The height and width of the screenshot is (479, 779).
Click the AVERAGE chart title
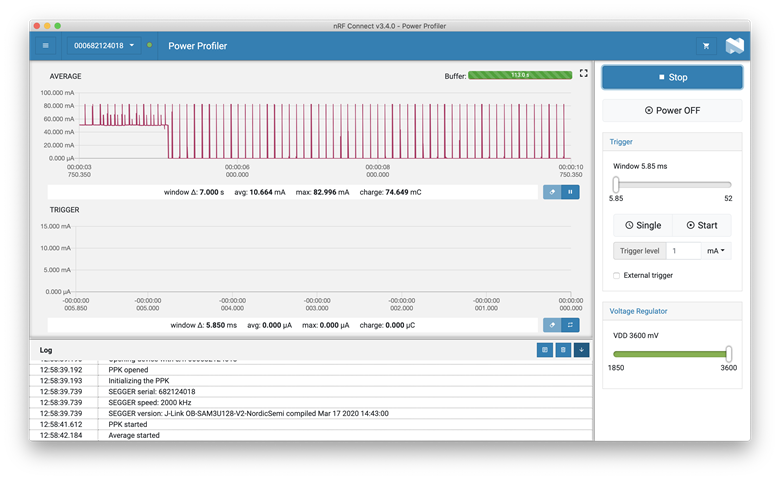65,76
